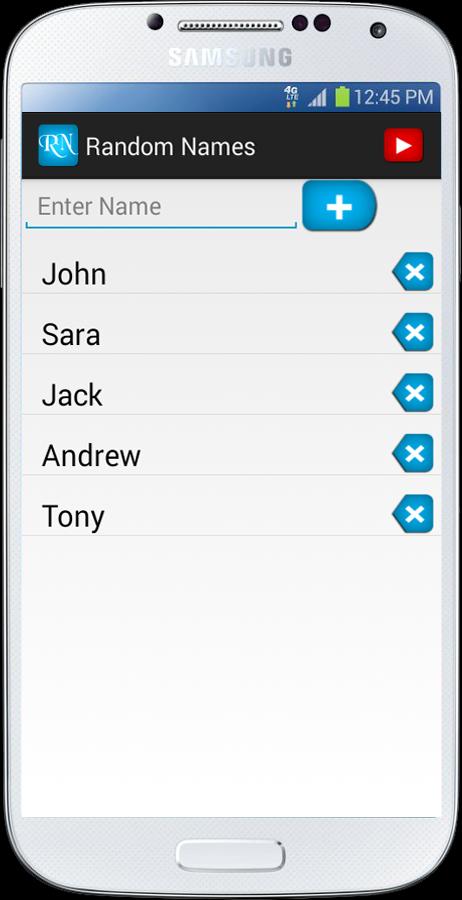The image size is (462, 900).
Task: Remove Jack with the blue X icon
Action: (x=413, y=393)
